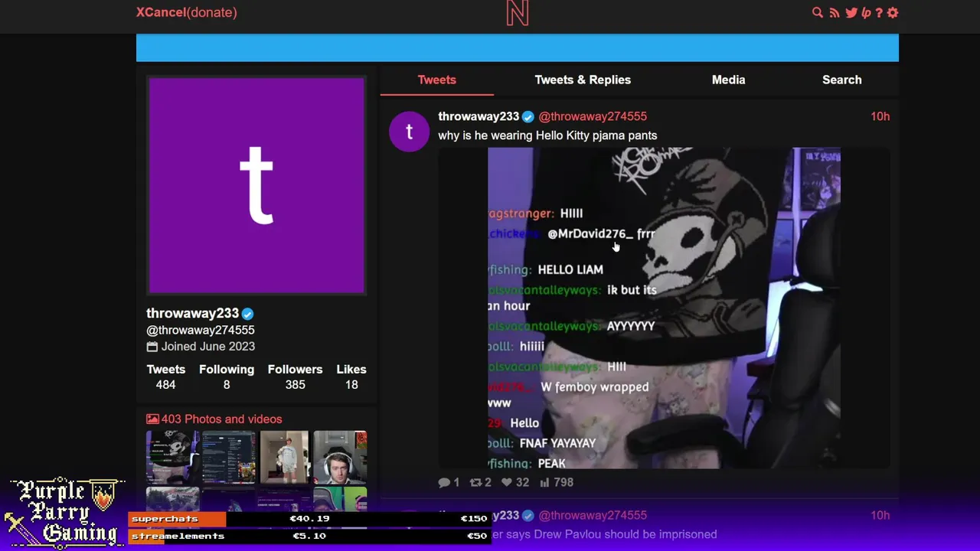Viewport: 980px width, 551px height.
Task: Click the Following count 8
Action: [x=227, y=385]
